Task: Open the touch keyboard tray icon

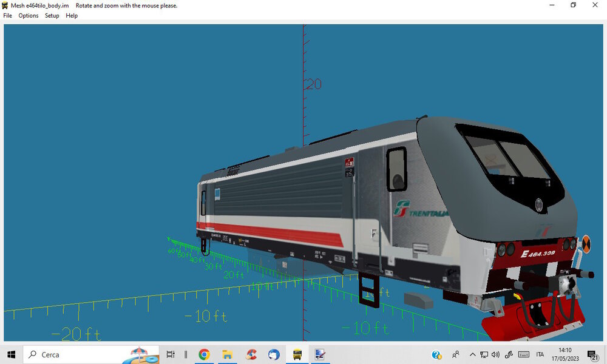Action: [523, 354]
